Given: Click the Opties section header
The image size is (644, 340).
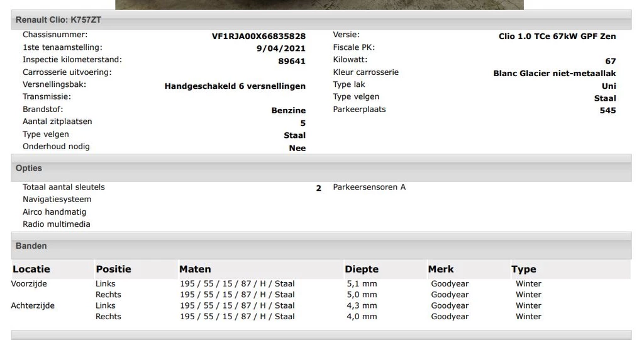Looking at the screenshot, I should coord(29,169).
